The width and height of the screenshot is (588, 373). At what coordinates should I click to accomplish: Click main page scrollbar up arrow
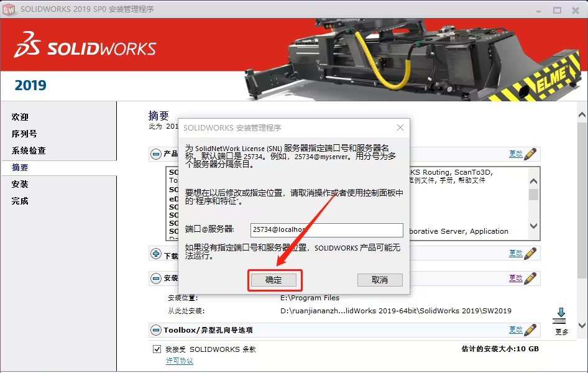point(582,115)
